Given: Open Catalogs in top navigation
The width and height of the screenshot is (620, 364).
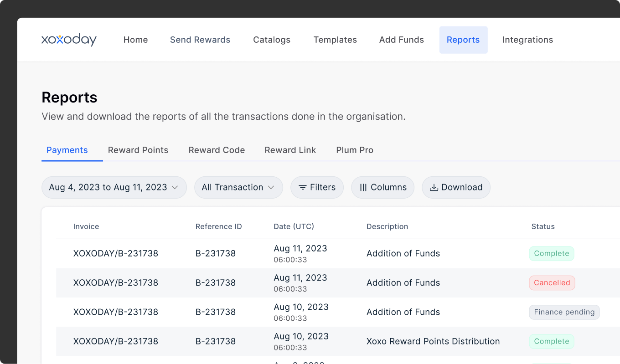Looking at the screenshot, I should 272,40.
